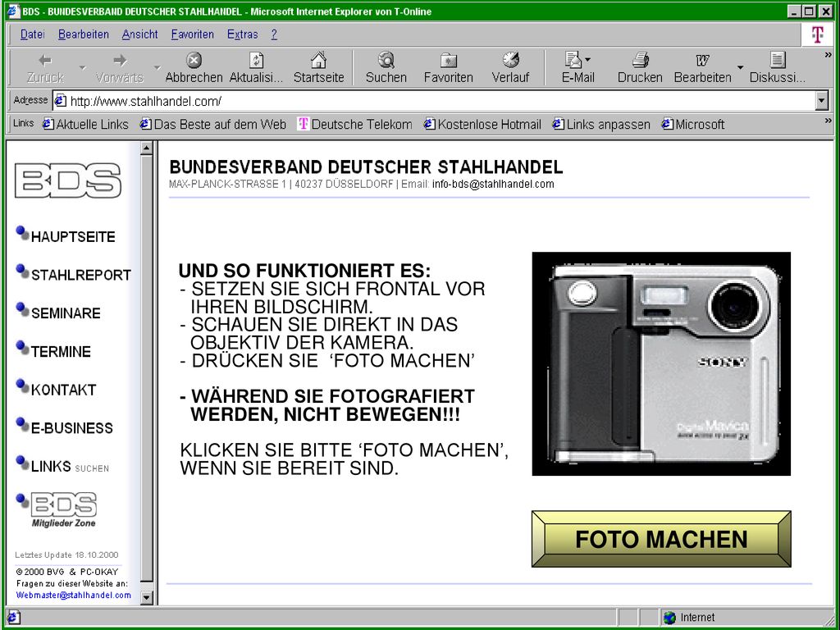Click the Vorwärts forward arrow icon

[120, 60]
